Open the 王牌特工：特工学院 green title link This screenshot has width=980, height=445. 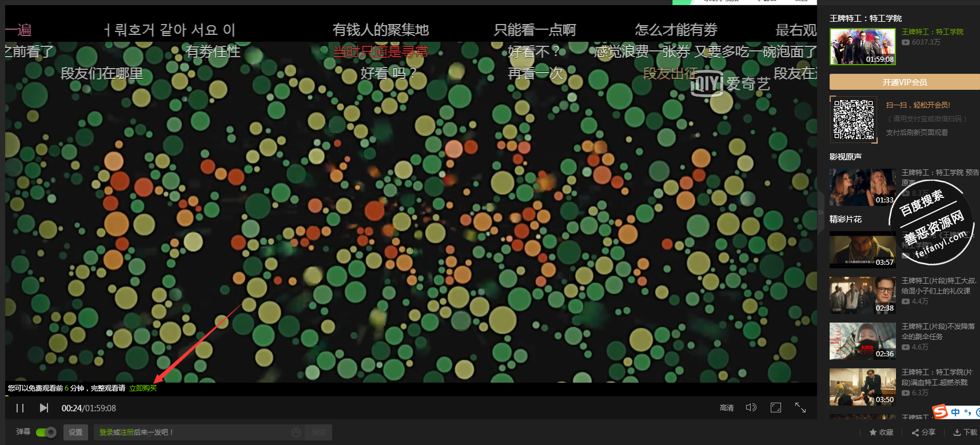(x=932, y=32)
